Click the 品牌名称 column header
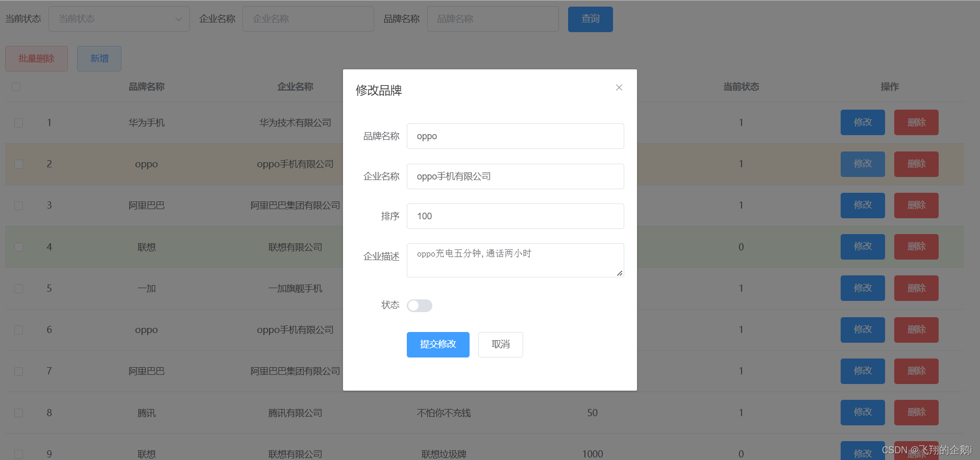 point(146,87)
